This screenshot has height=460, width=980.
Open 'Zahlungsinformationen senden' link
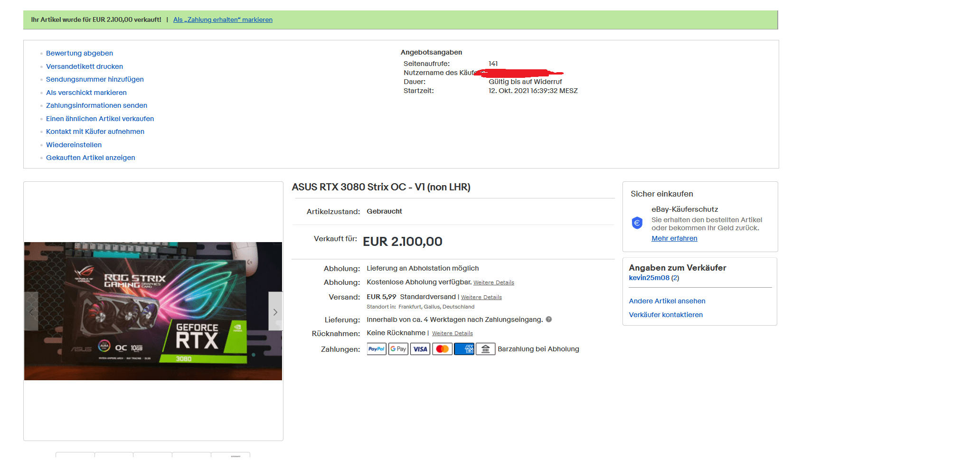(x=96, y=105)
